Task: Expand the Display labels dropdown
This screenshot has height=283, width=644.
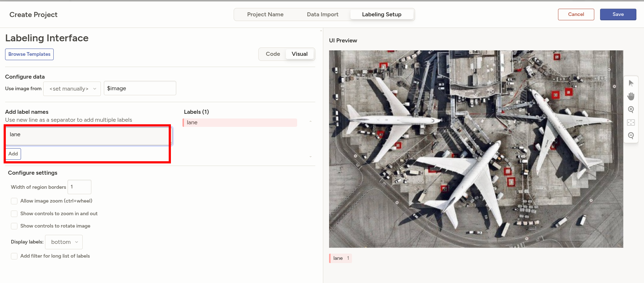Action: pos(64,242)
